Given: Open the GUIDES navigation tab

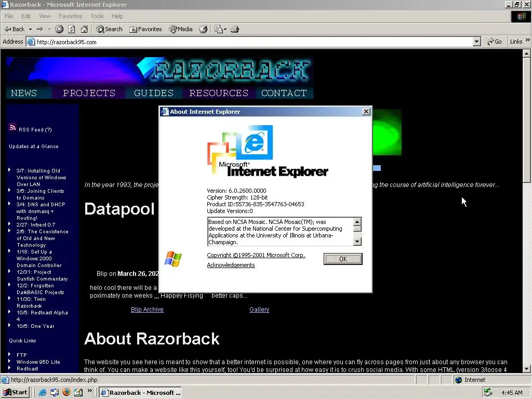Looking at the screenshot, I should click(x=154, y=93).
